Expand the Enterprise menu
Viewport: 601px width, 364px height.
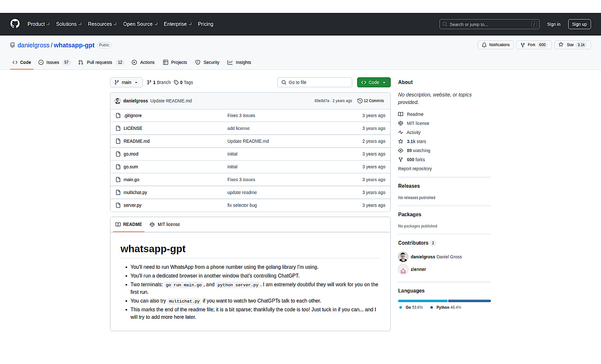(178, 24)
